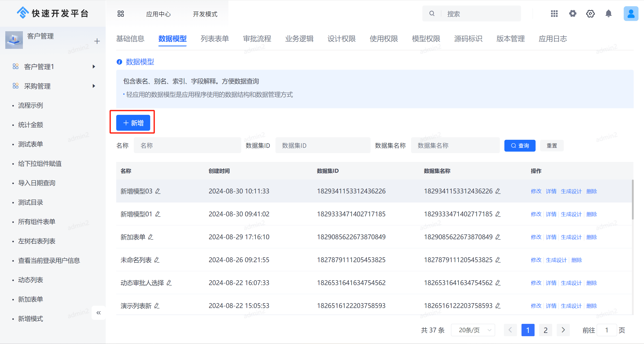The image size is (644, 344).
Task: Open the solid gear settings icon
Action: [573, 14]
